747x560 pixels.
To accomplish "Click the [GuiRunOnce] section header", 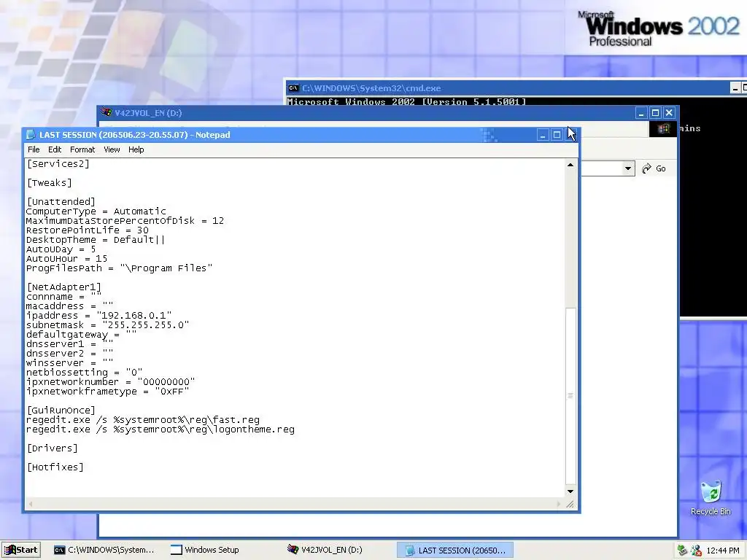I will pos(61,411).
